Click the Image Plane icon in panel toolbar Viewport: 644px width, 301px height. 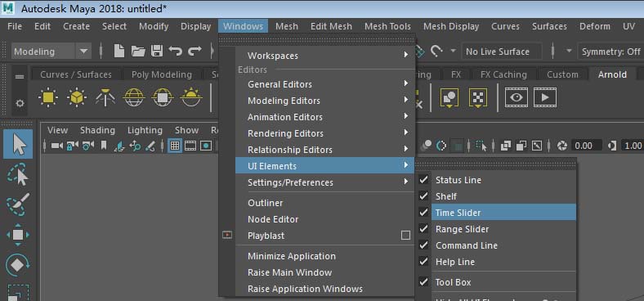[x=119, y=146]
